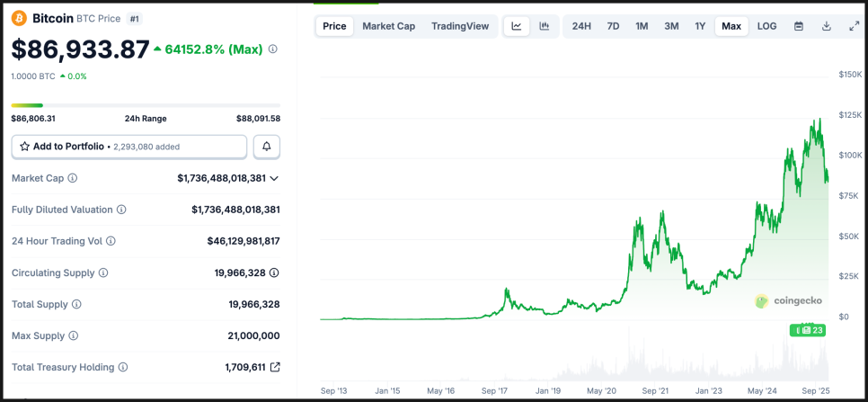868x402 pixels.
Task: Click Add to Portfolio button
Action: [x=128, y=147]
